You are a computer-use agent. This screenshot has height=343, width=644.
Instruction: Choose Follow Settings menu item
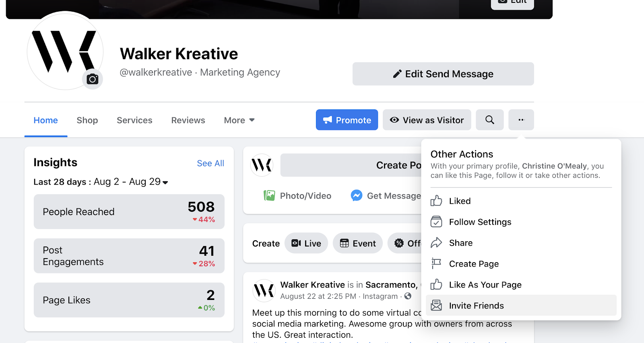(x=521, y=222)
